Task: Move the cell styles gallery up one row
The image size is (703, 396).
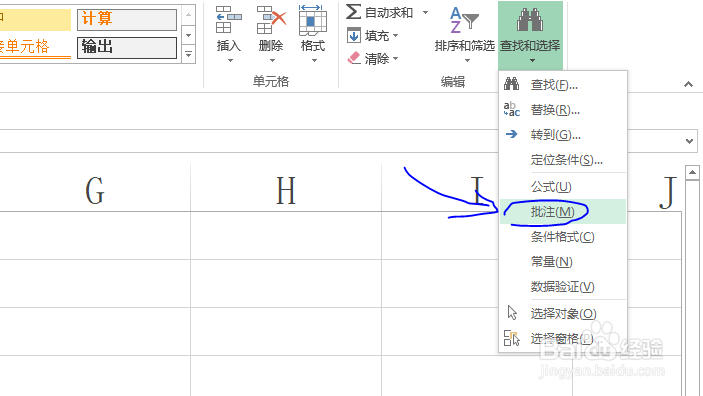Action: (189, 15)
